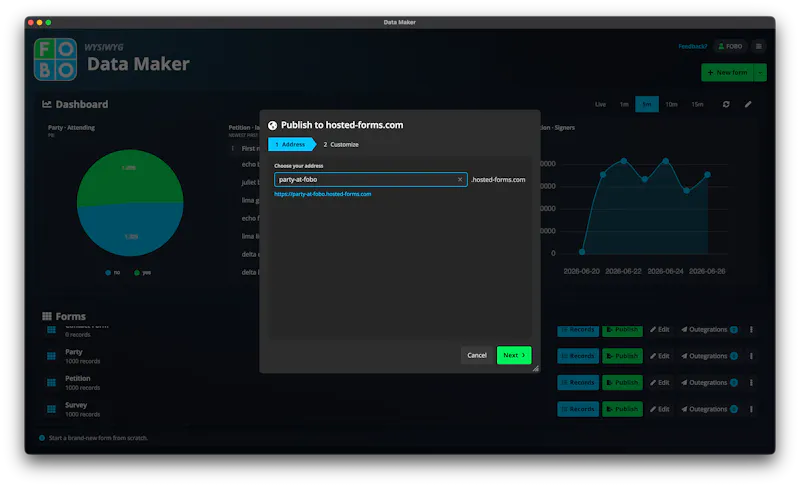This screenshot has width=800, height=487.
Task: Click the info dot in the status bar
Action: click(42, 438)
